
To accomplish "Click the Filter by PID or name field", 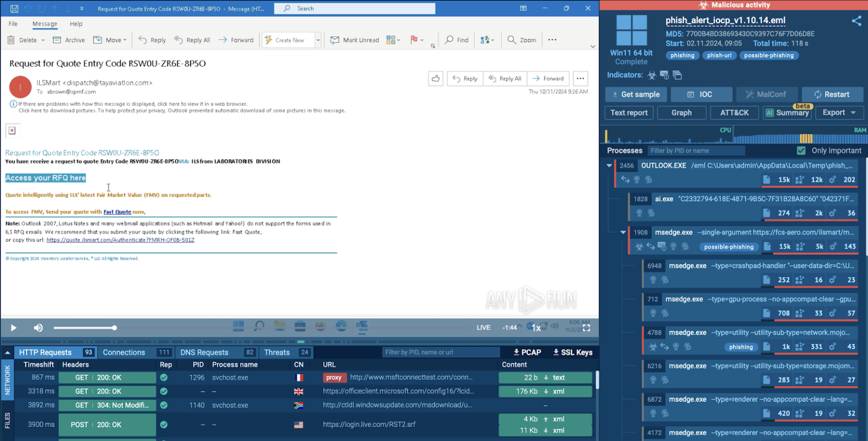I will (696, 150).
